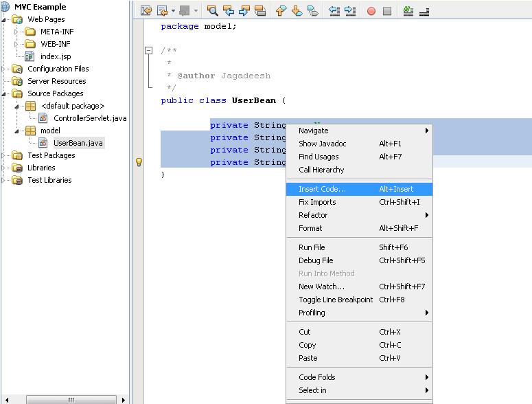
Task: Click Shift Line Right icon
Action: click(x=350, y=11)
